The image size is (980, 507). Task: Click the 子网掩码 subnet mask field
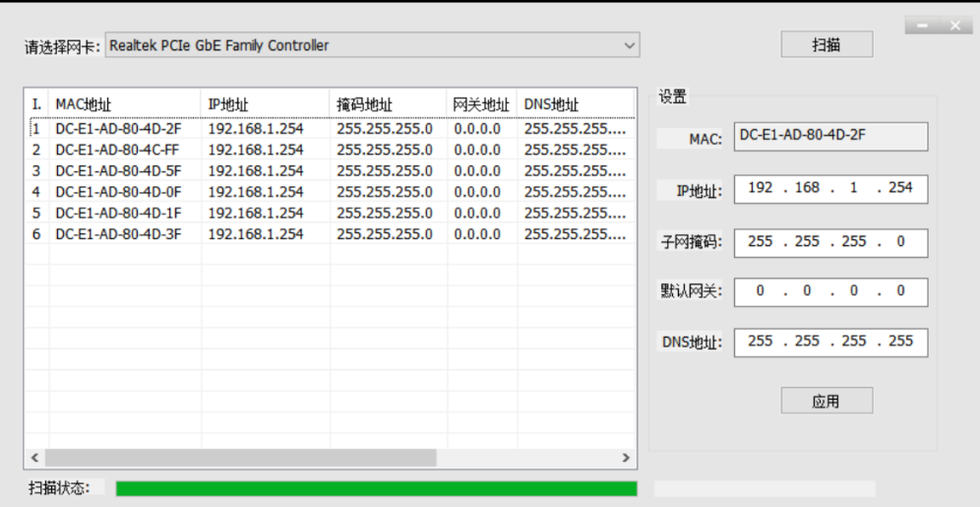(830, 242)
